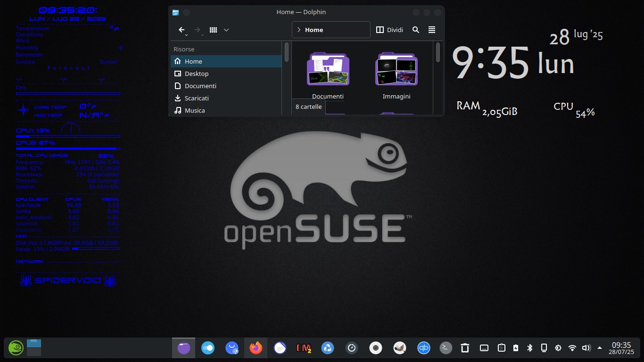
Task: Select the Immagini folder thumbnail
Action: pyautogui.click(x=396, y=69)
